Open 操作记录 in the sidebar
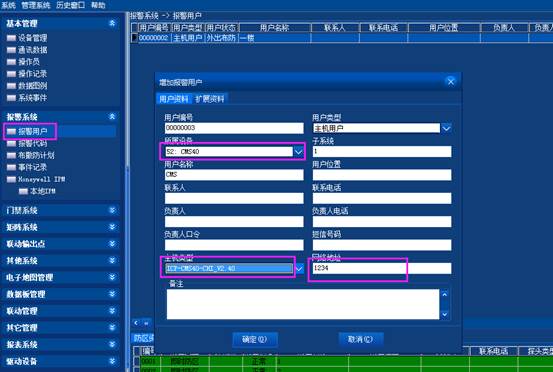This screenshot has width=553, height=372. tap(32, 74)
